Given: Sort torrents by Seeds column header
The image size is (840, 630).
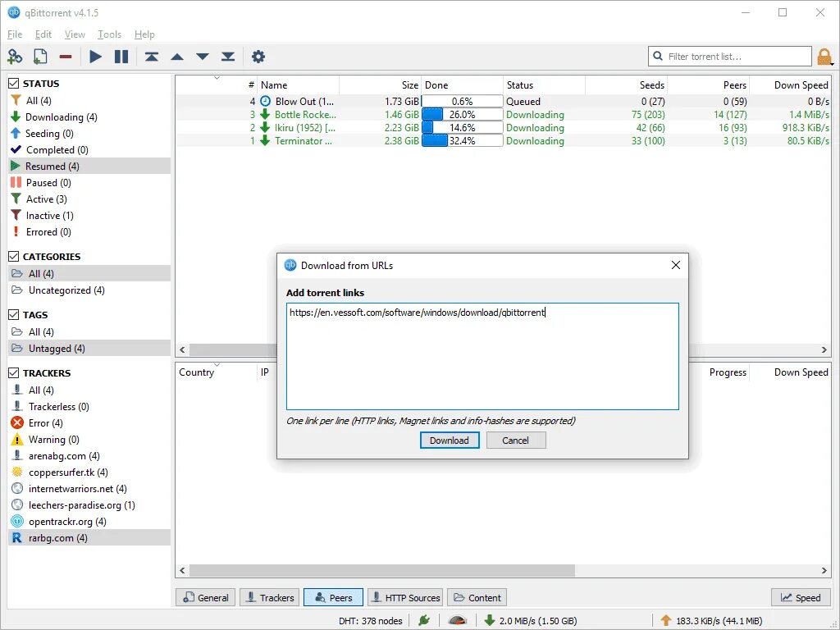Looking at the screenshot, I should 626,85.
